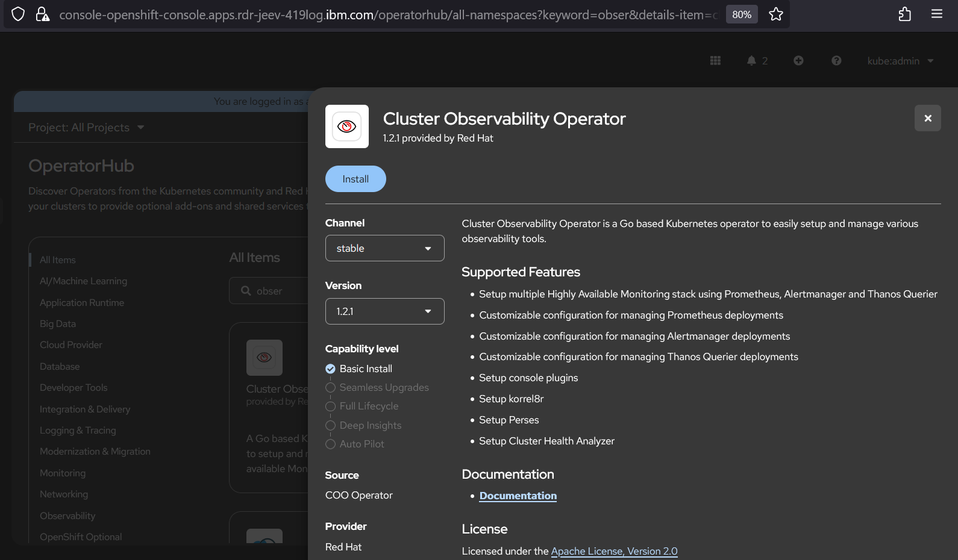Click the search magnifier icon in filter box
The image size is (958, 560).
pos(246,291)
